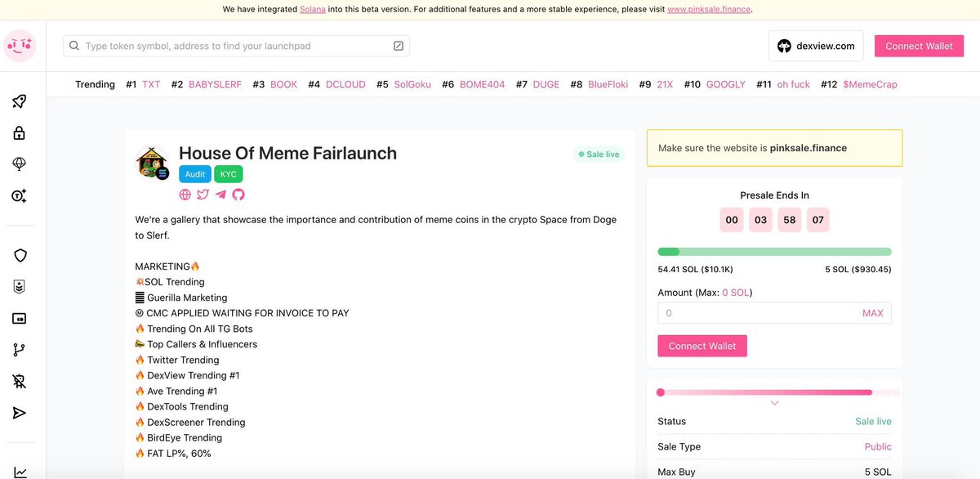Image resolution: width=980 pixels, height=479 pixels.
Task: Click Connect Wallet in the header
Action: coord(919,46)
